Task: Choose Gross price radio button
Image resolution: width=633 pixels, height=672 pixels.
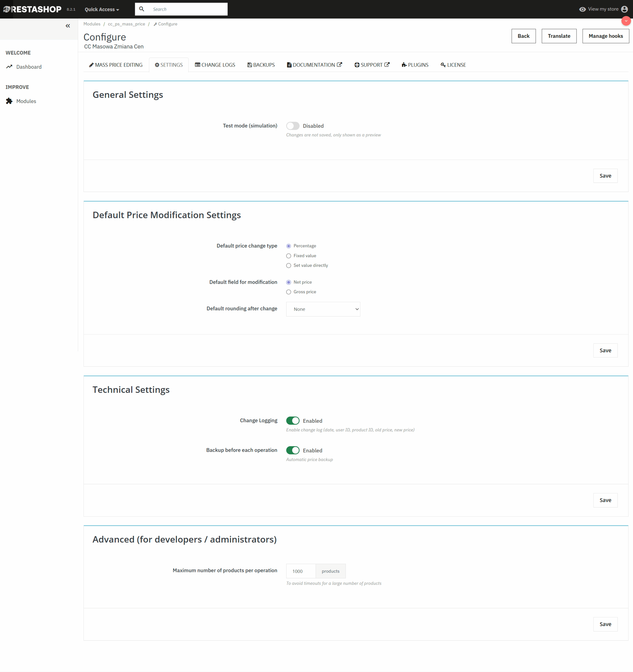Action: [x=288, y=292]
